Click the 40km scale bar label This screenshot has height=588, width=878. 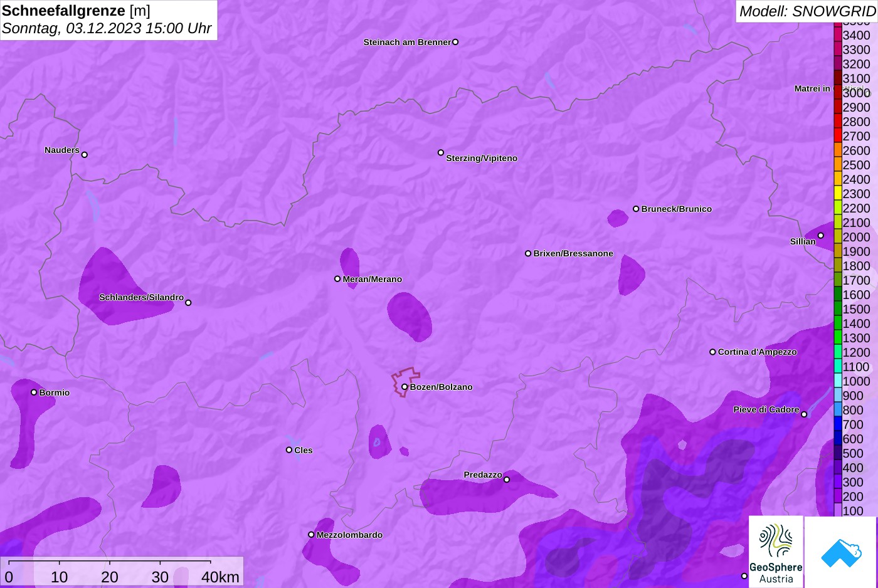(x=220, y=577)
